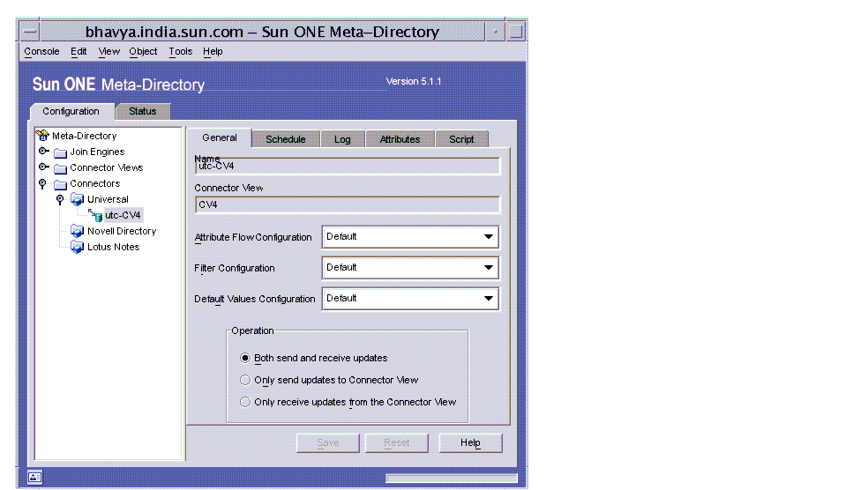Select Lotus Notes in the tree

114,248
